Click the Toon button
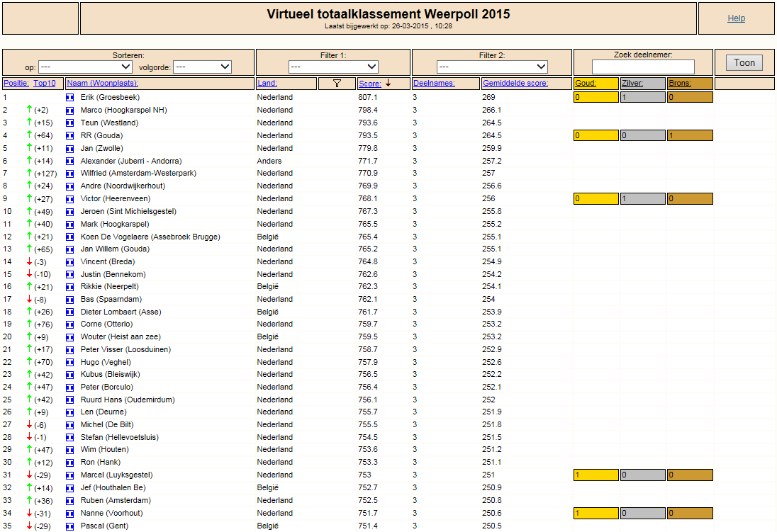Image resolution: width=777 pixels, height=532 pixels. pos(744,63)
